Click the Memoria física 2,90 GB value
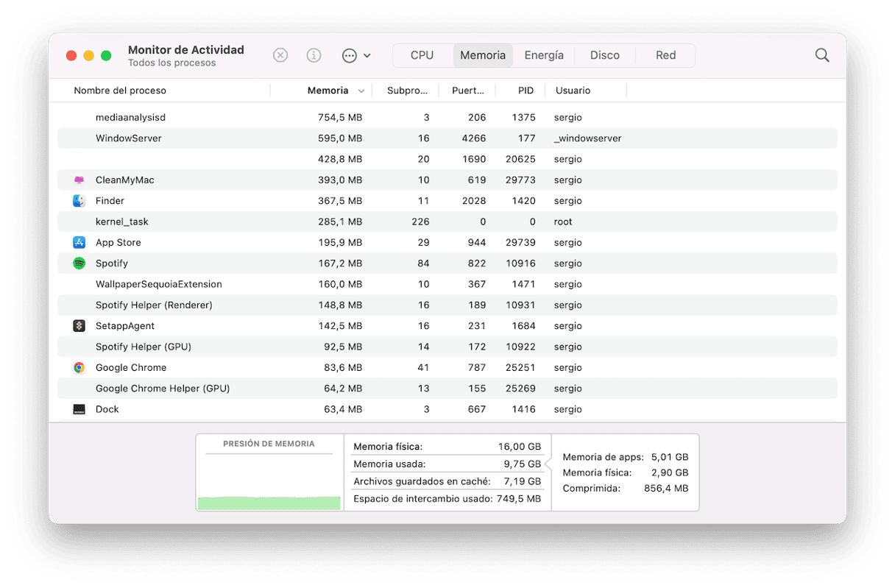This screenshot has height=588, width=895. tap(670, 472)
